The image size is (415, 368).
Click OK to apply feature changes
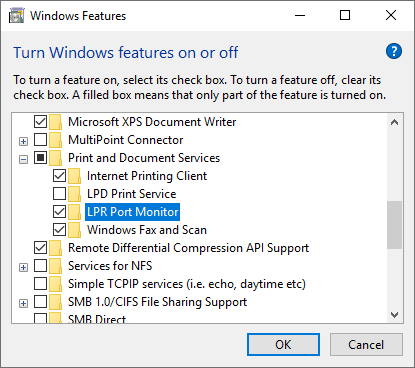(283, 345)
